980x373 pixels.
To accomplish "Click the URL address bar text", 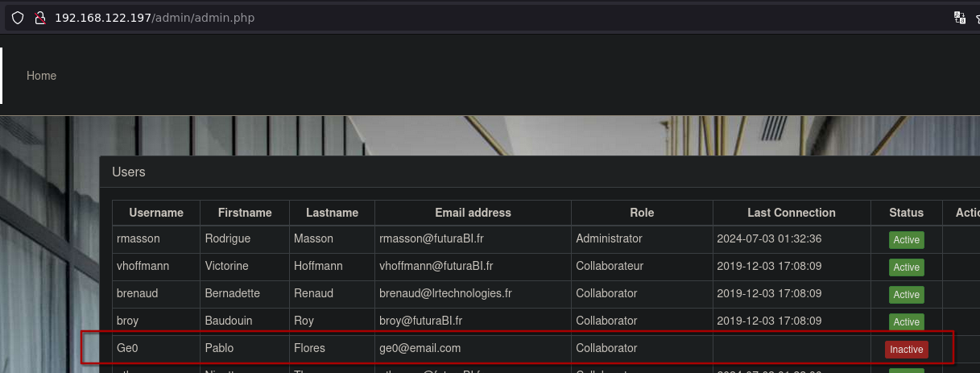I will [155, 18].
